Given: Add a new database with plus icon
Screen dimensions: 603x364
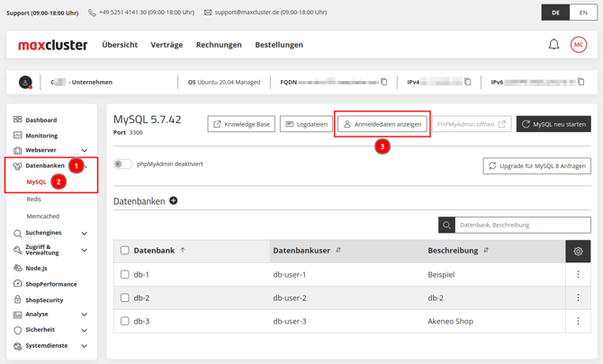Looking at the screenshot, I should 174,200.
